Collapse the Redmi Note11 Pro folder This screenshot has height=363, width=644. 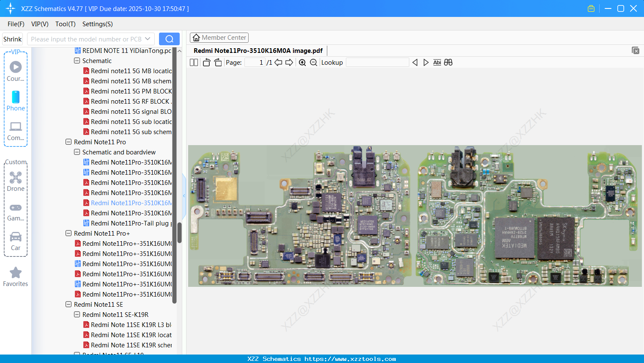coord(69,142)
